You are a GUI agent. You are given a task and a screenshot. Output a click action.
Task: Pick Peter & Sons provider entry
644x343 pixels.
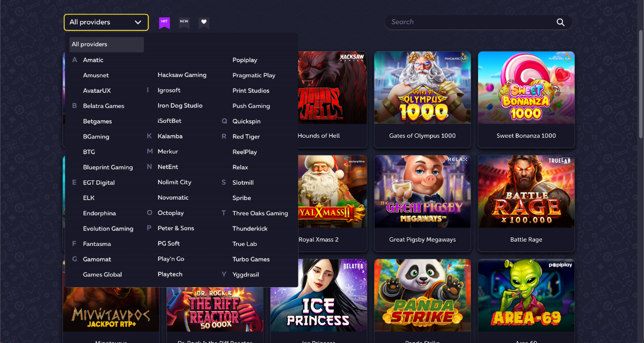[176, 228]
